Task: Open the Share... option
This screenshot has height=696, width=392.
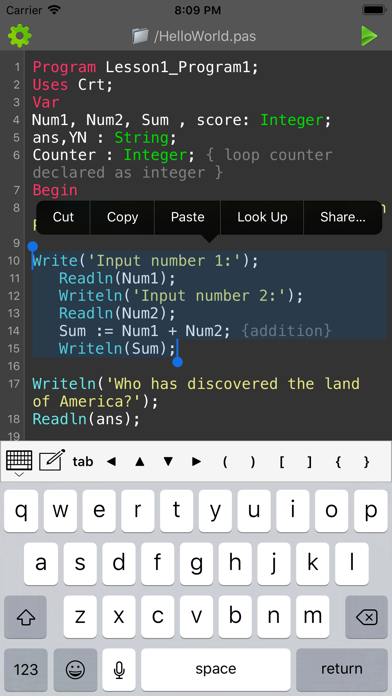Action: point(343,217)
